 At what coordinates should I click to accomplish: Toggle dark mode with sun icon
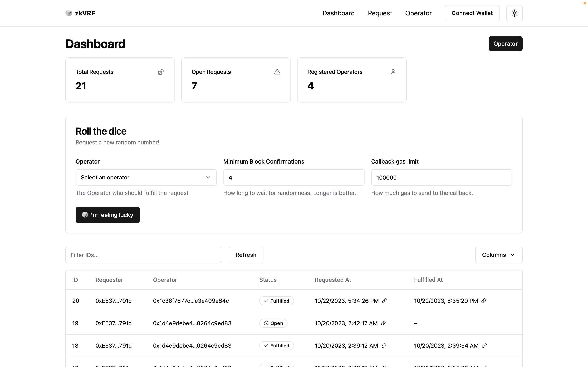[514, 13]
